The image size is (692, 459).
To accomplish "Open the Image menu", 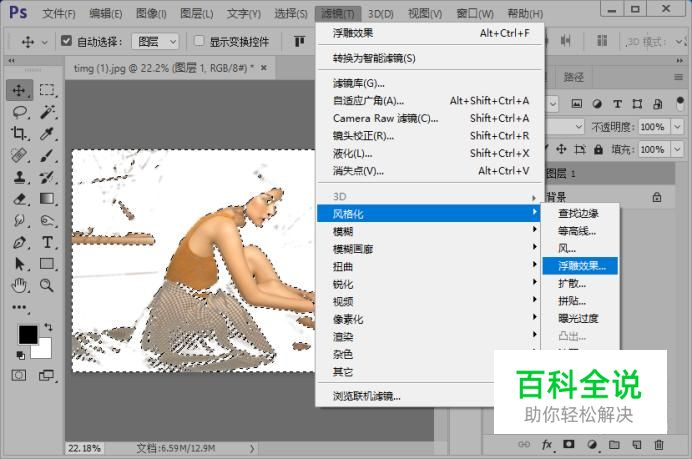I will 151,14.
